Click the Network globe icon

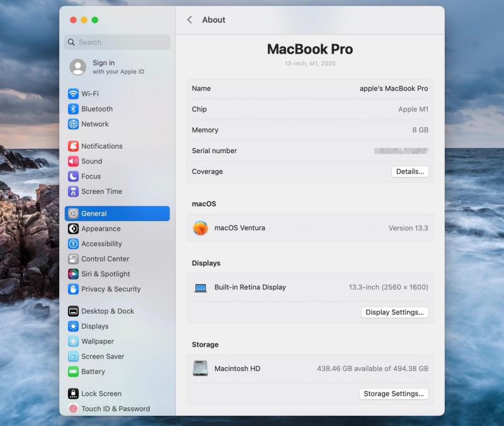pos(73,124)
